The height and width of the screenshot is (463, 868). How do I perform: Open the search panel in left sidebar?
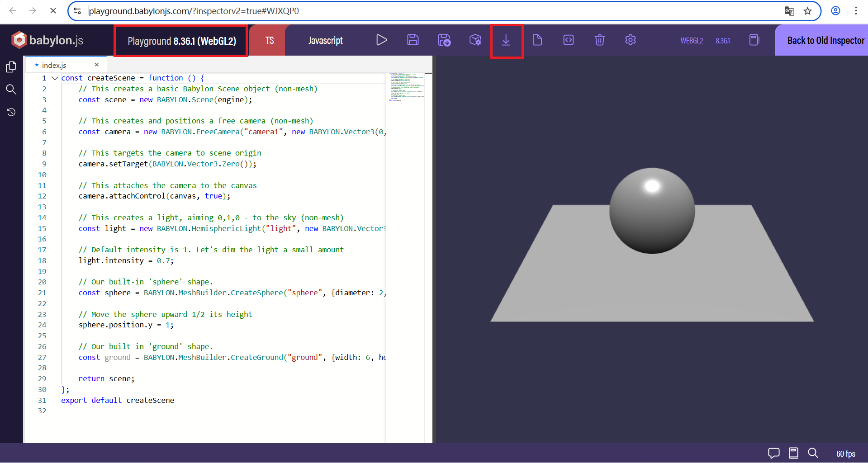point(11,90)
